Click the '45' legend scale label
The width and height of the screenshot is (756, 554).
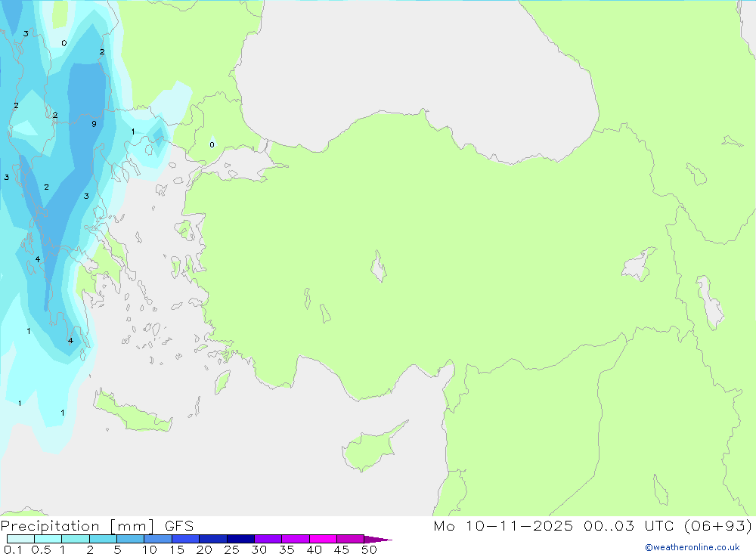(342, 549)
